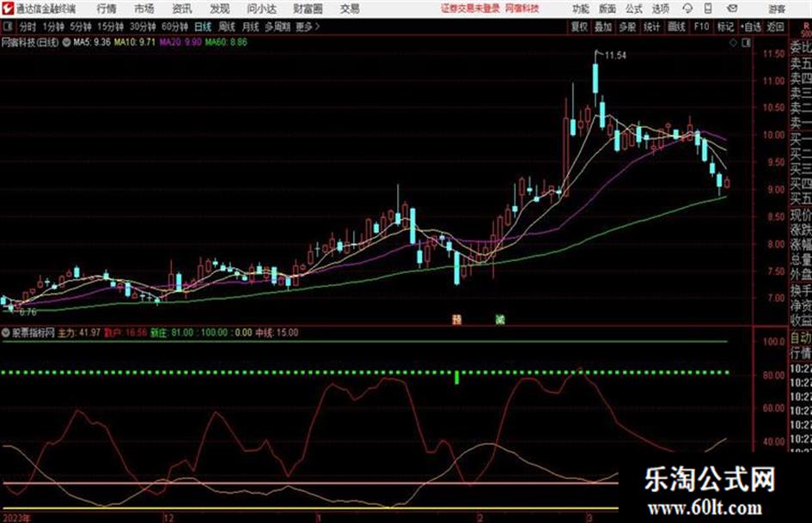Click the customer service headset icon
Image resolution: width=812 pixels, height=523 pixels.
687,9
